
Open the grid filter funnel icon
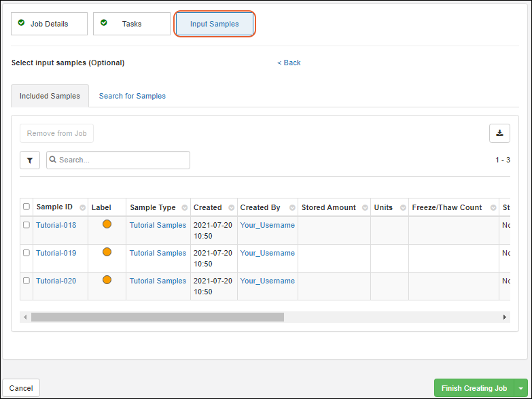coord(30,160)
